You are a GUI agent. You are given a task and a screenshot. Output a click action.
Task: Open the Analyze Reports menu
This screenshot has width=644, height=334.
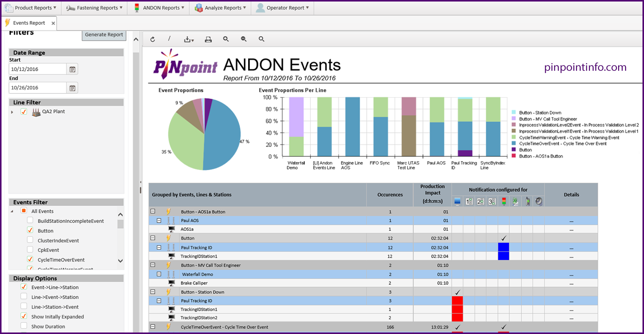pyautogui.click(x=220, y=8)
